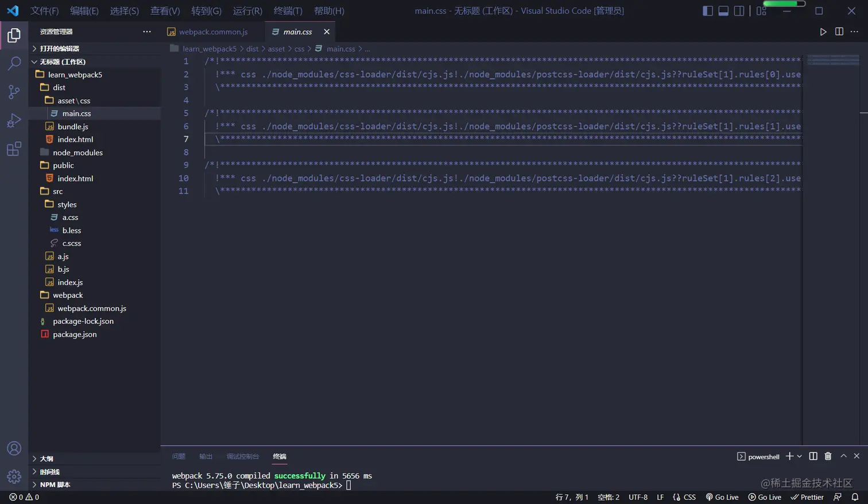Click asset breadcrumb in editor path
This screenshot has height=504, width=868.
[276, 49]
